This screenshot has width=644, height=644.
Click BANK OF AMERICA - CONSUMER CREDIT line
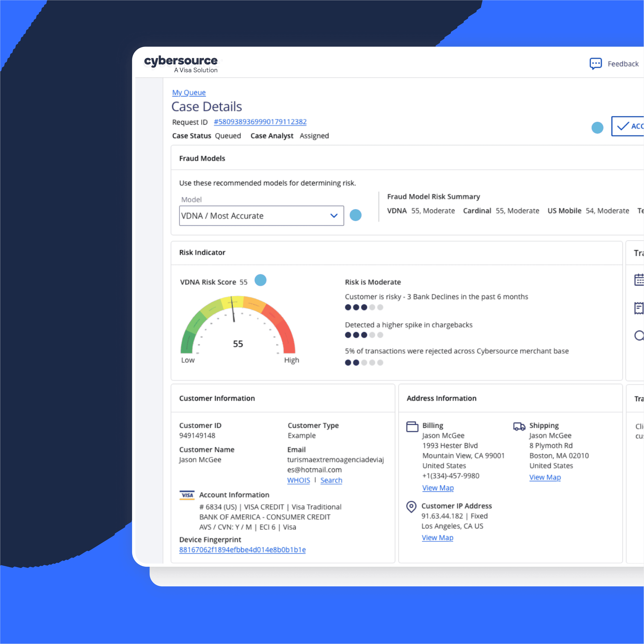[x=265, y=517]
